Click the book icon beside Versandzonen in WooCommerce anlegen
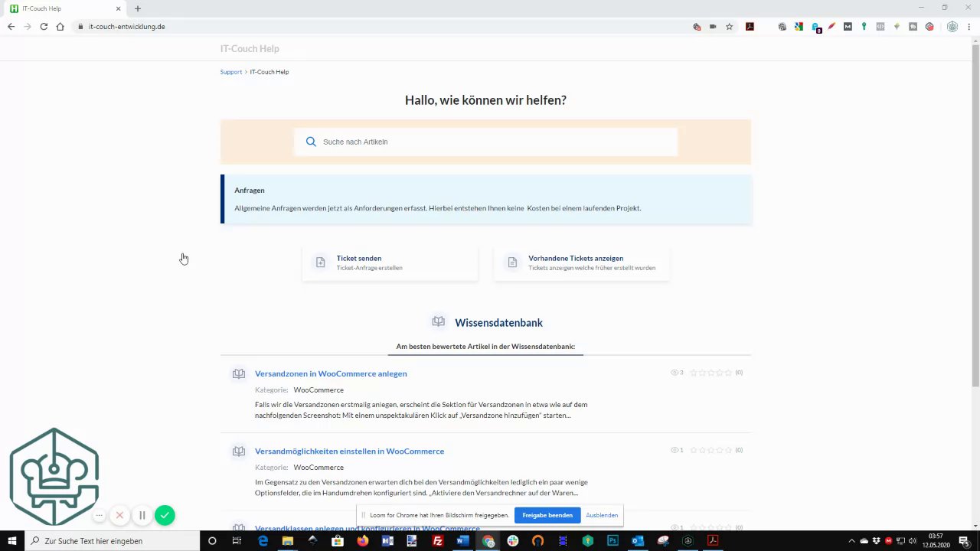Screen dimensions: 980x551 click(x=239, y=373)
